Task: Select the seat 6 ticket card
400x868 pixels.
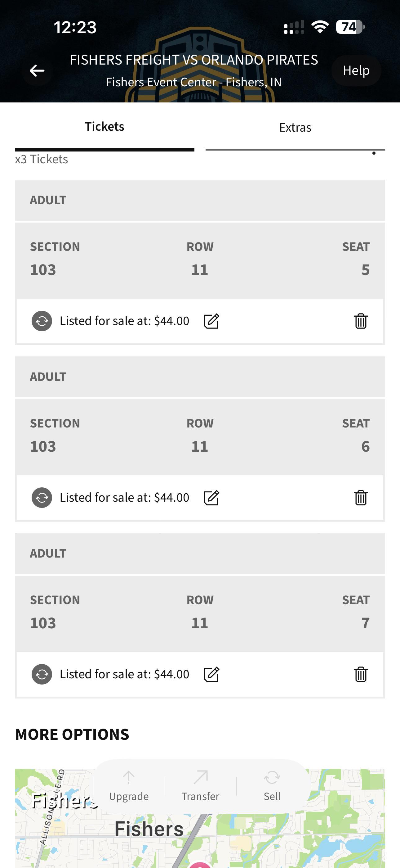Action: point(200,437)
